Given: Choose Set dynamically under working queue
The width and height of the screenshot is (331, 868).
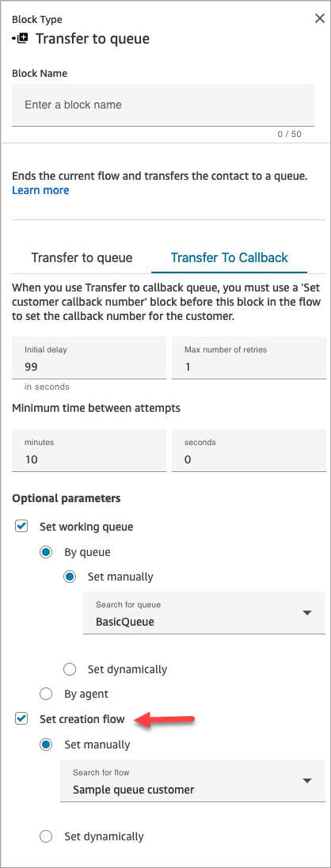Looking at the screenshot, I should 70,669.
